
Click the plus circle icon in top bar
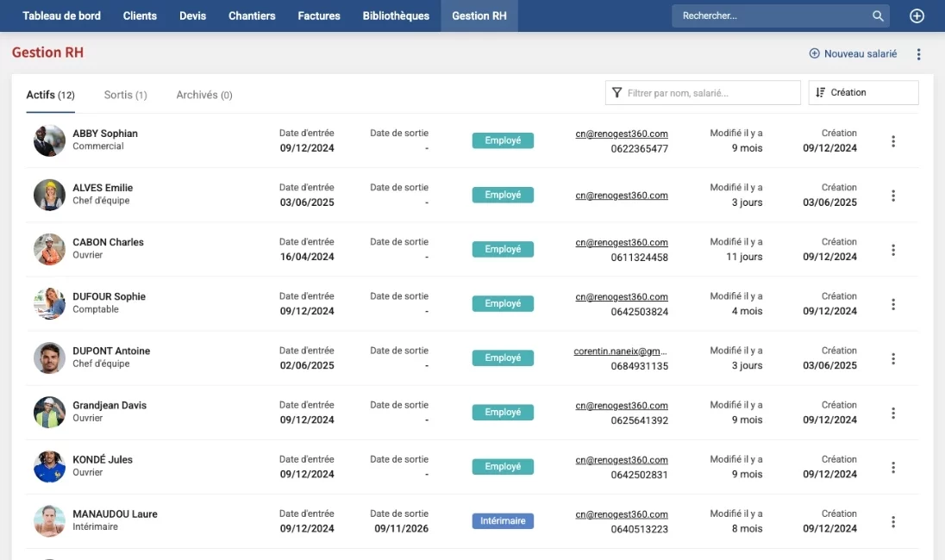tap(917, 16)
